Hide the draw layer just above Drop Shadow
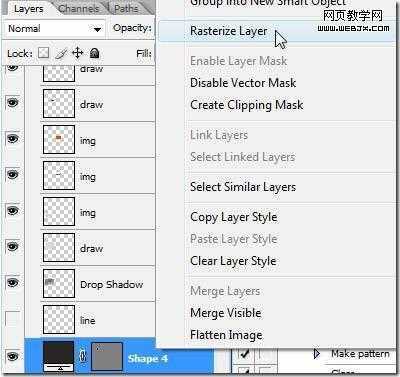The image size is (400, 377). (x=13, y=247)
